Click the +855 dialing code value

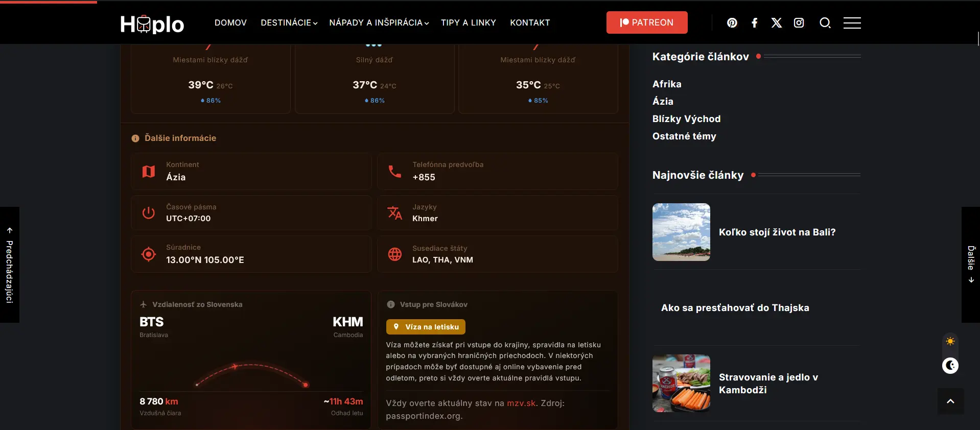(424, 178)
